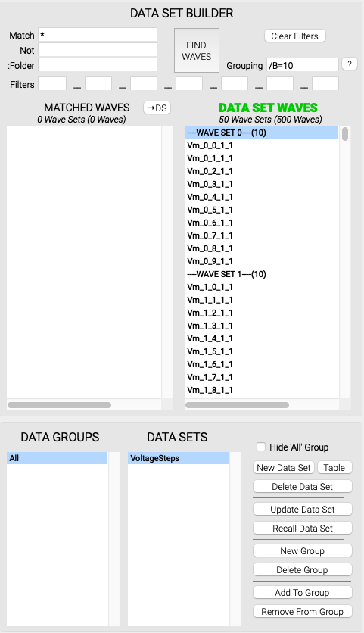The width and height of the screenshot is (364, 633).
Task: Click the Not text field
Action: click(x=98, y=50)
